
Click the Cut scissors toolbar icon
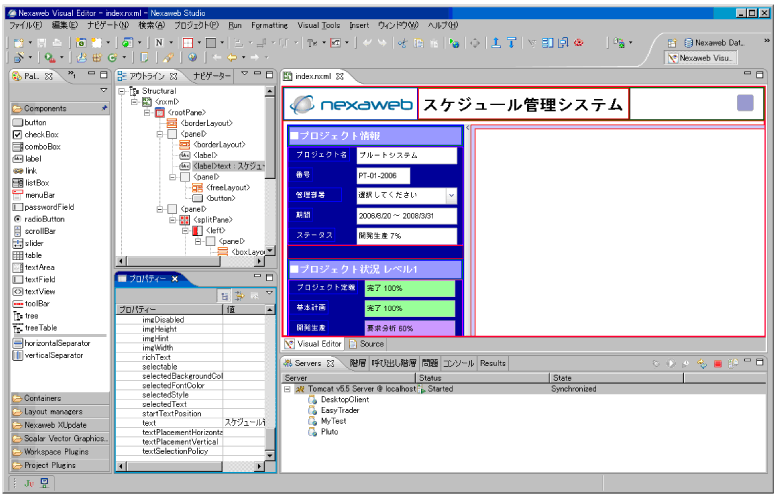click(x=402, y=43)
